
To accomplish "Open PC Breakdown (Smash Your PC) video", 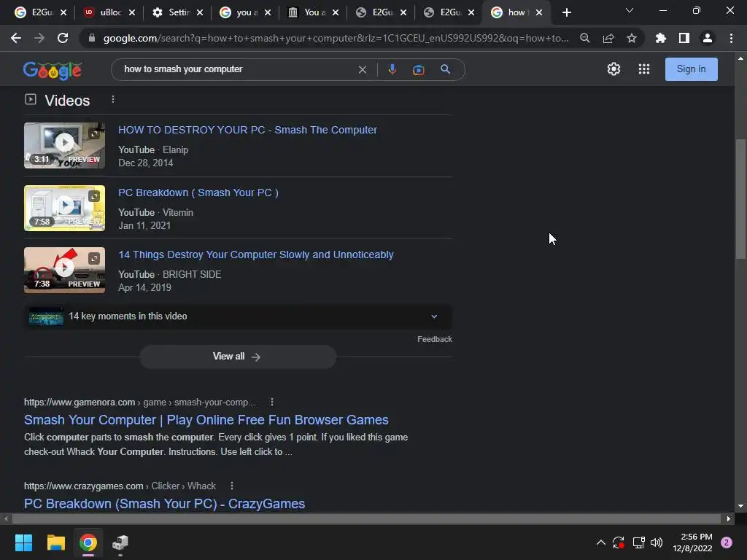I will click(x=198, y=192).
